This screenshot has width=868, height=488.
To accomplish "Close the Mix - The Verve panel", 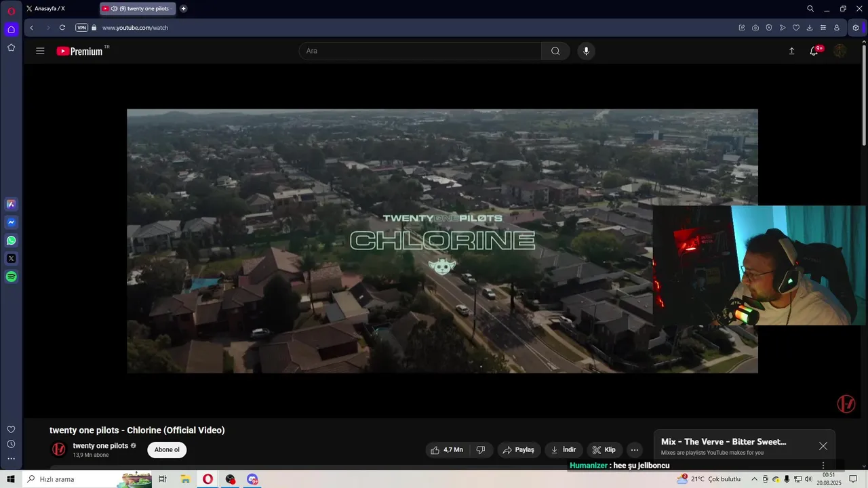I will point(823,446).
